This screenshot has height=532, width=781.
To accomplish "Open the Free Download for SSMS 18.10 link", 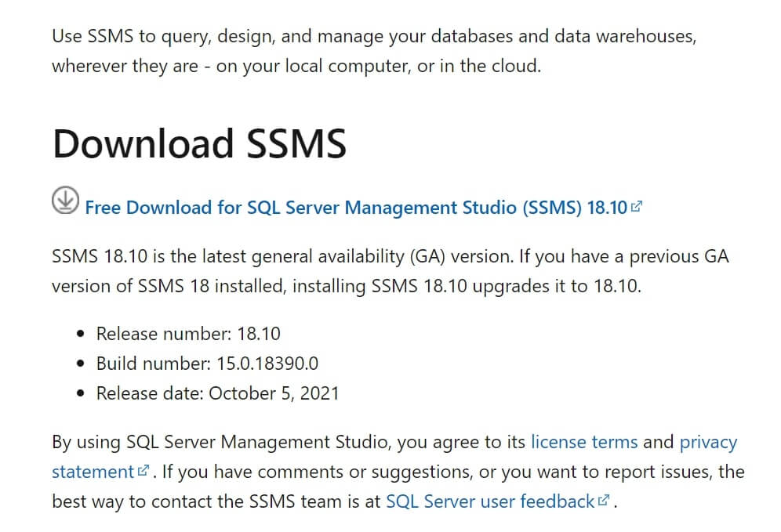I will (355, 208).
